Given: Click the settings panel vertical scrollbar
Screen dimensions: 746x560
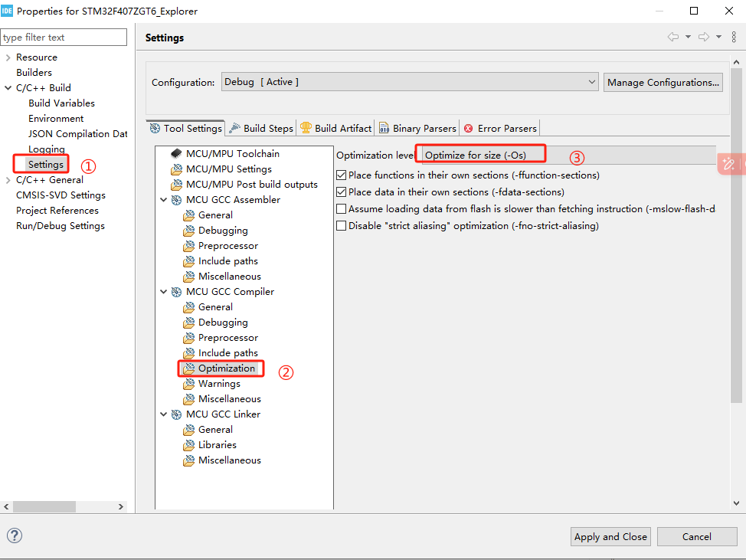Looking at the screenshot, I should click(x=736, y=235).
